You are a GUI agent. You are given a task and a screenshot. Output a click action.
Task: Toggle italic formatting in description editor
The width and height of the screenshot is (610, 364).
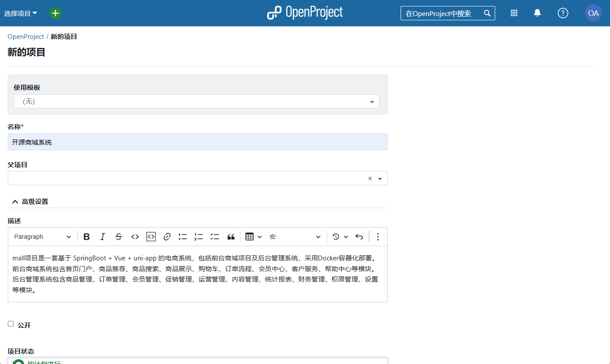point(103,237)
